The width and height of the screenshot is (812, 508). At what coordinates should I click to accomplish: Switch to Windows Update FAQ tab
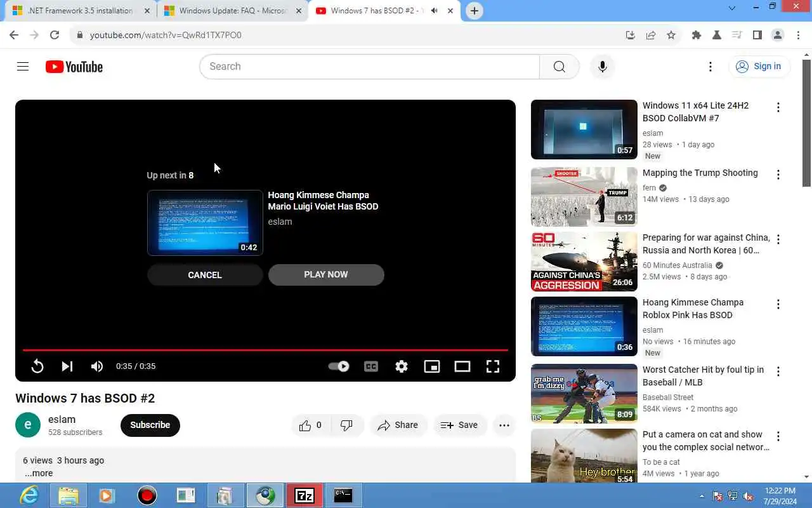(x=232, y=11)
